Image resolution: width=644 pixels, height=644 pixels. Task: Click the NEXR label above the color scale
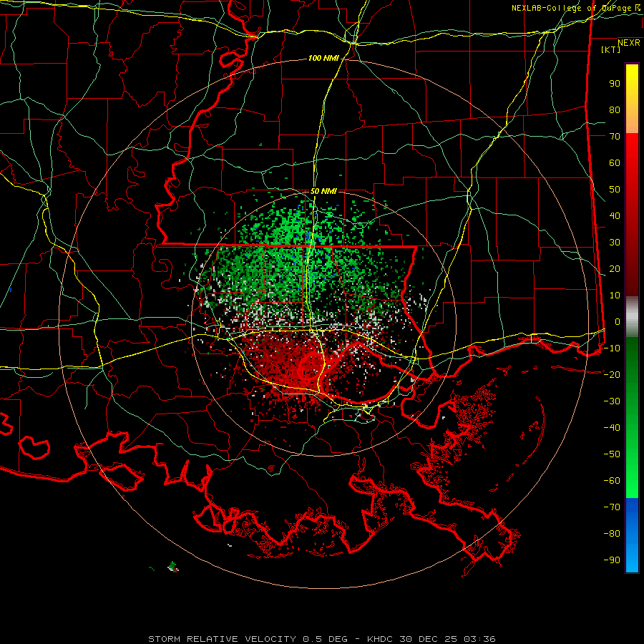[629, 43]
